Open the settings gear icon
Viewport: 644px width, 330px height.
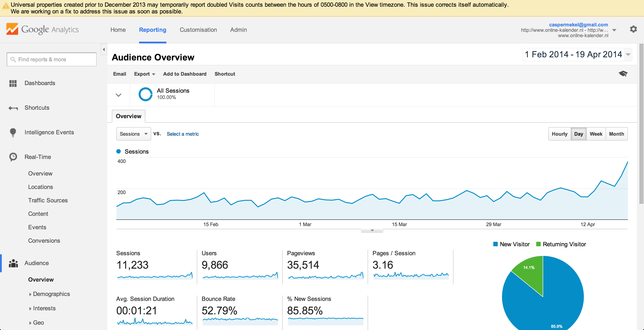(x=633, y=29)
